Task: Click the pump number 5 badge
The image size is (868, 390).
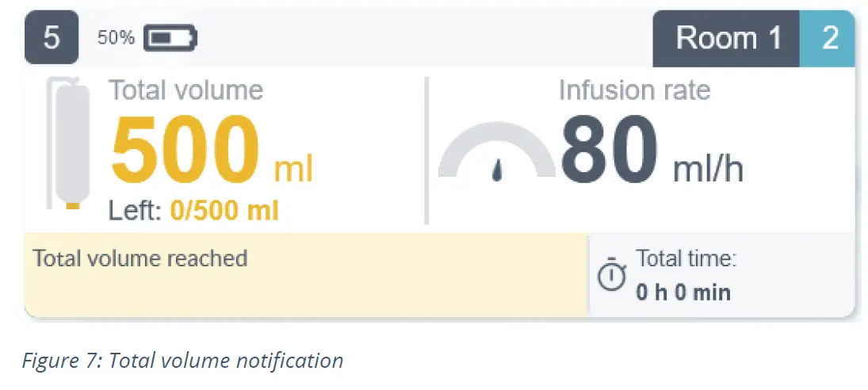Action: click(x=52, y=38)
